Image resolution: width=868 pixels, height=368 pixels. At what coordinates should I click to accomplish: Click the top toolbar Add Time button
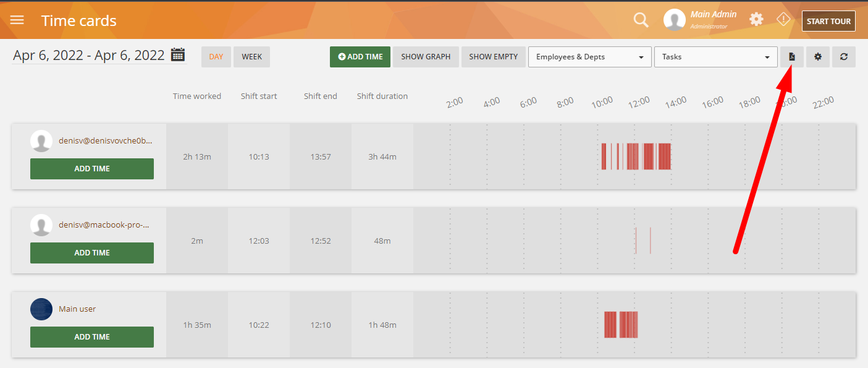tap(360, 57)
